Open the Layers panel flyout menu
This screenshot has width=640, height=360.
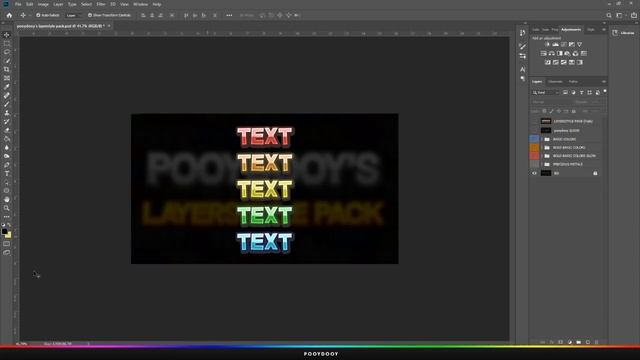click(x=604, y=82)
